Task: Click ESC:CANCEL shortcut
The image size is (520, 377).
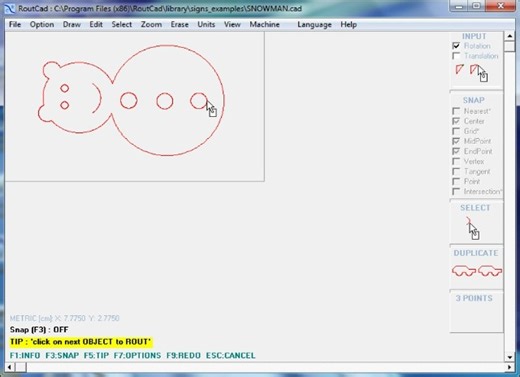Action: [x=231, y=355]
